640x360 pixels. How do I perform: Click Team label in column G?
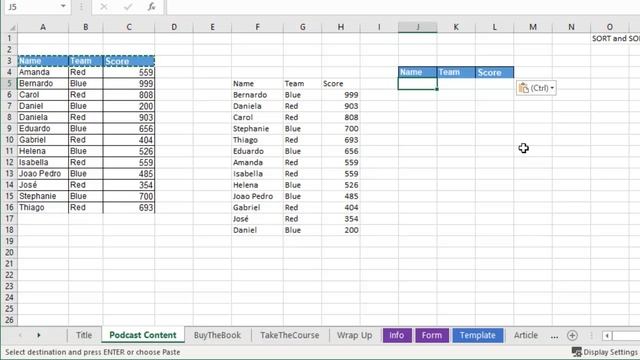tap(302, 84)
